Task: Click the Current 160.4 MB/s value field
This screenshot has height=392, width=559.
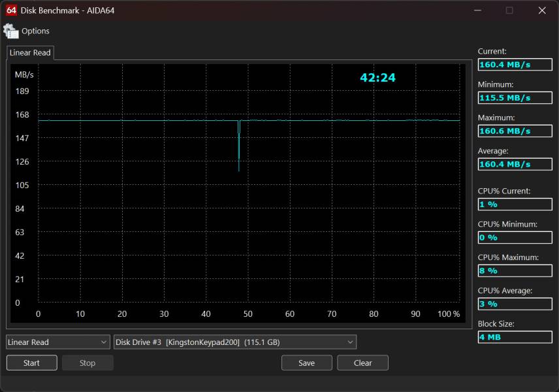Action: [x=515, y=65]
